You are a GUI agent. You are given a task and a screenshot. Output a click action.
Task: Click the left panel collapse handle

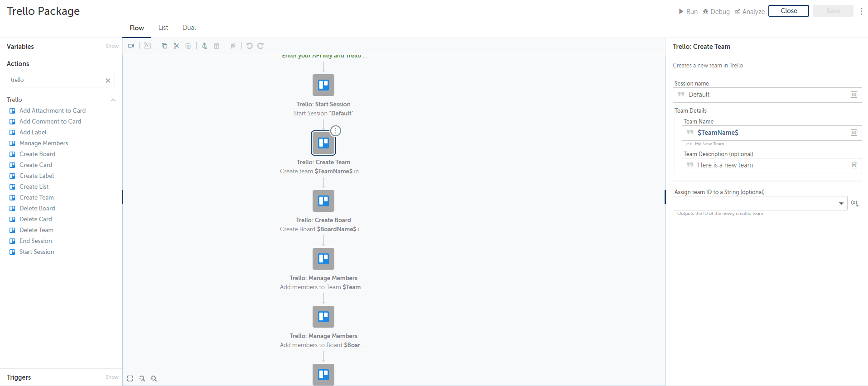coord(122,197)
